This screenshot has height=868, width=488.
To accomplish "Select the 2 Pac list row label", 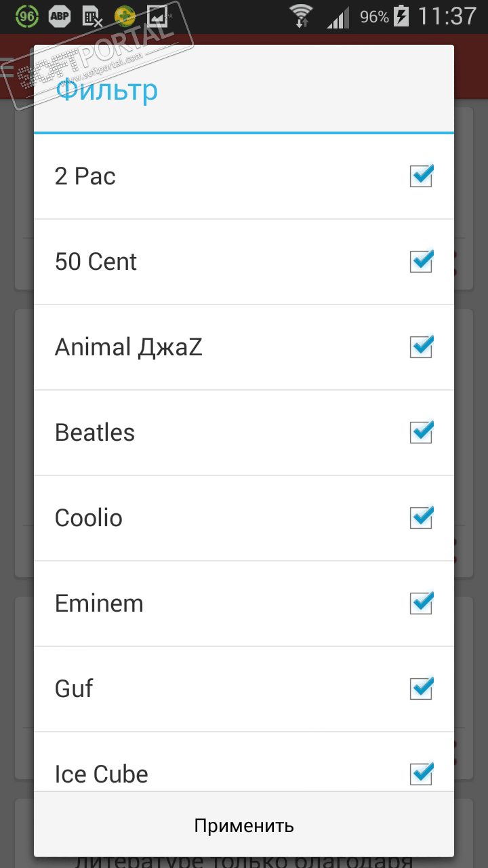I will coord(85,176).
